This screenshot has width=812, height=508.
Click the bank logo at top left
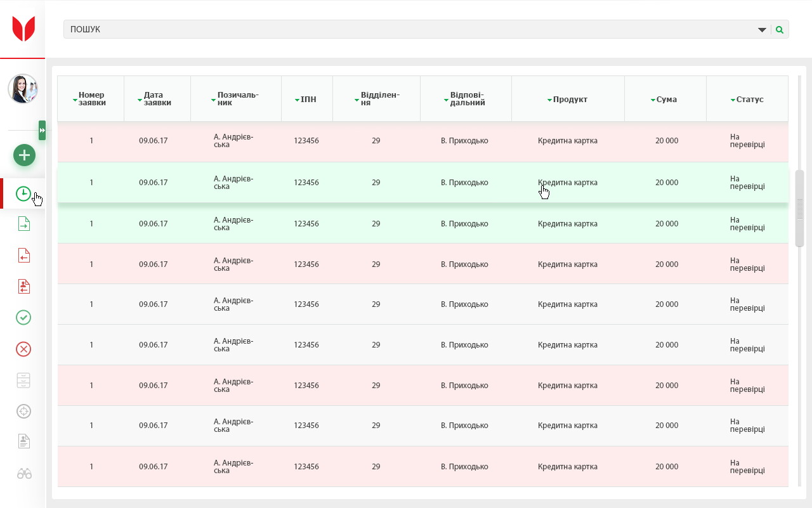[x=23, y=29]
